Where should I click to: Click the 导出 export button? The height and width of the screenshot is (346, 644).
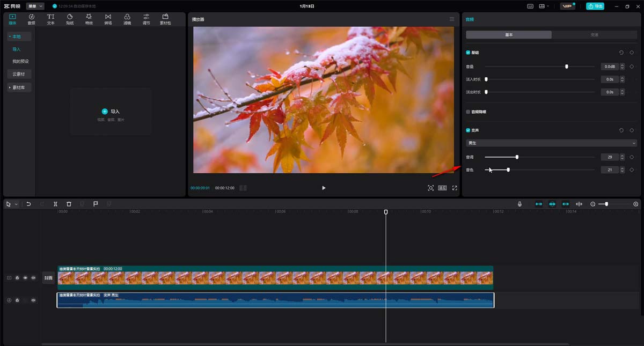(x=595, y=6)
